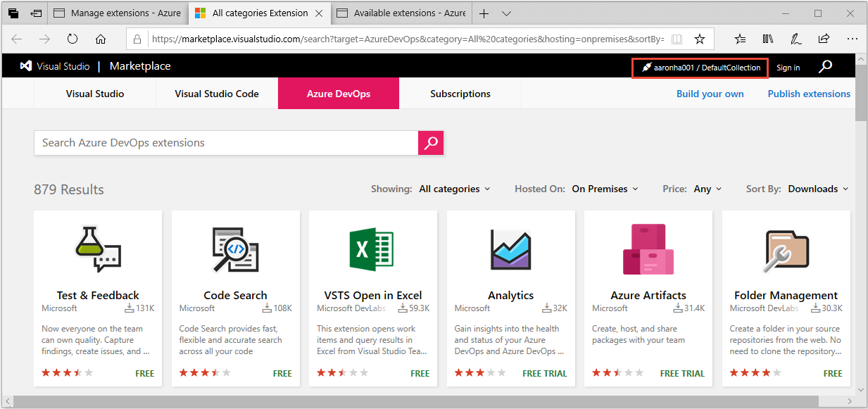Open the Reading list books icon
Screen dimensions: 868x409
768,39
